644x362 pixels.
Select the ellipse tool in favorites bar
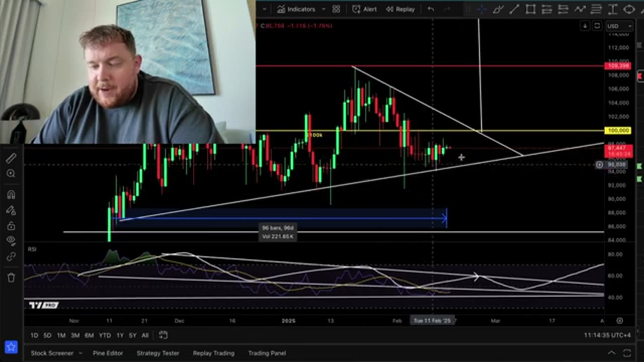(629, 9)
